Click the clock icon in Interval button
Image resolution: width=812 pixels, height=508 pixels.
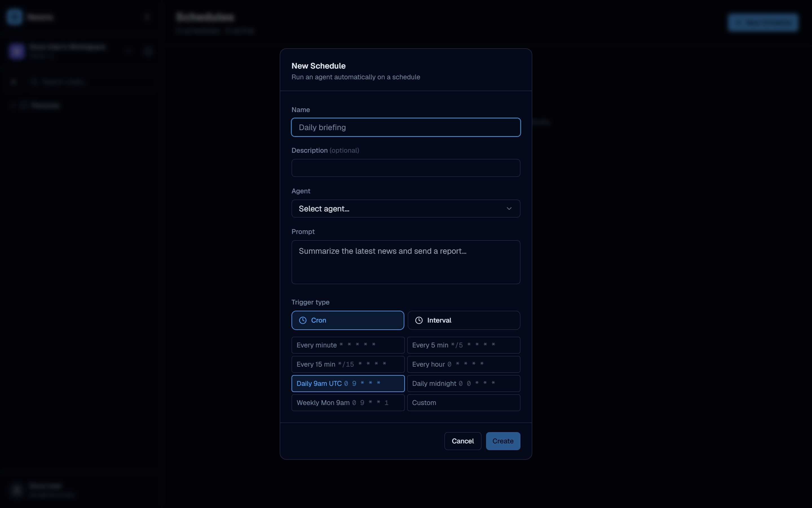419,320
